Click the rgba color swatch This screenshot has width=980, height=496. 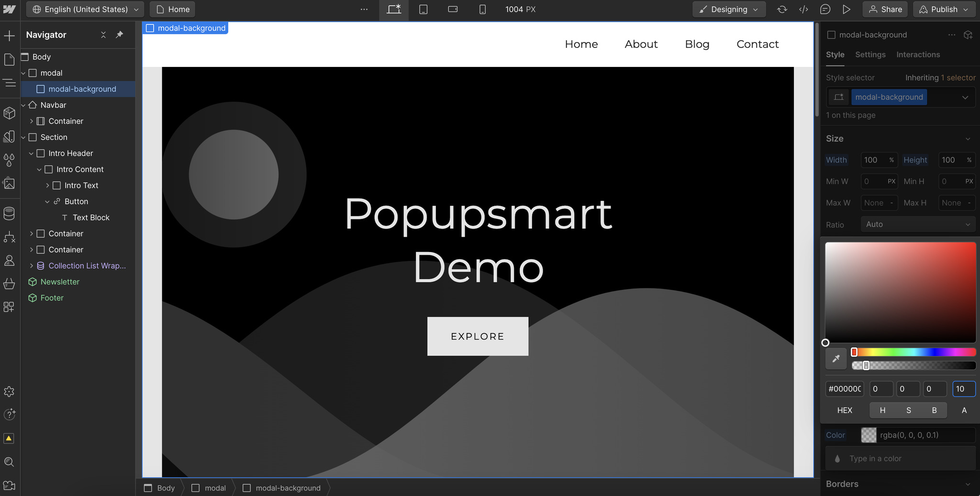coord(869,435)
